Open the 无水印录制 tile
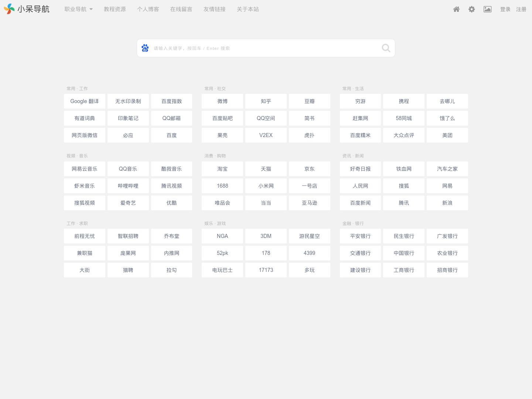This screenshot has height=399, width=532. (128, 101)
